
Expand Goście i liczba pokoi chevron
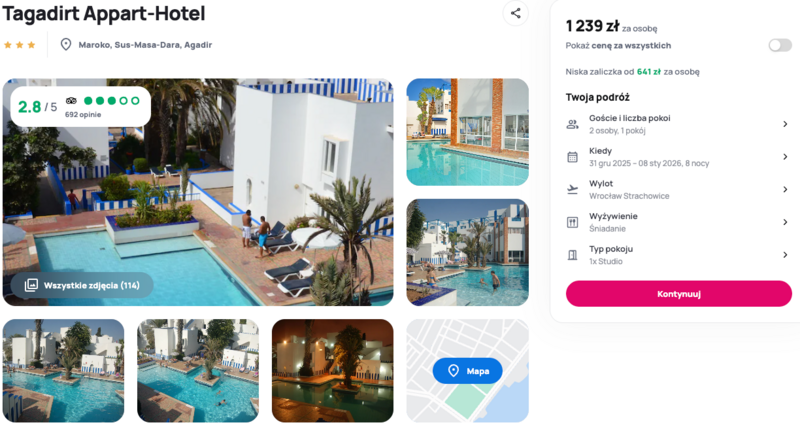point(785,124)
